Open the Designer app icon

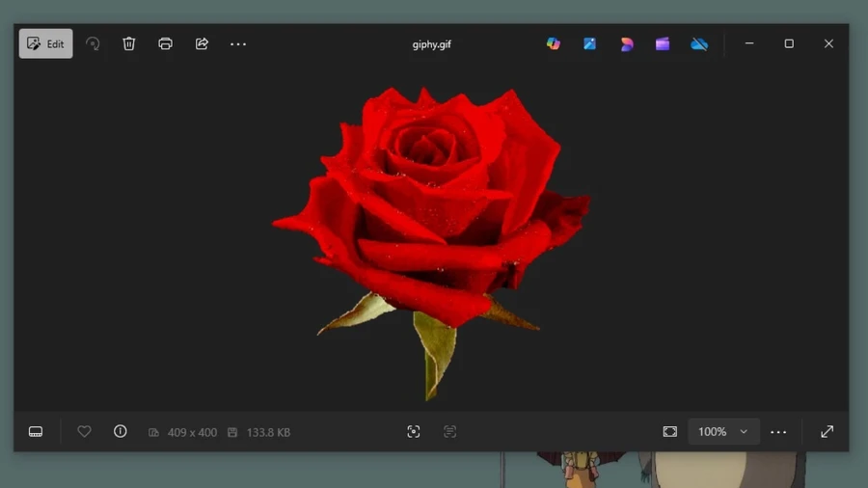[589, 43]
